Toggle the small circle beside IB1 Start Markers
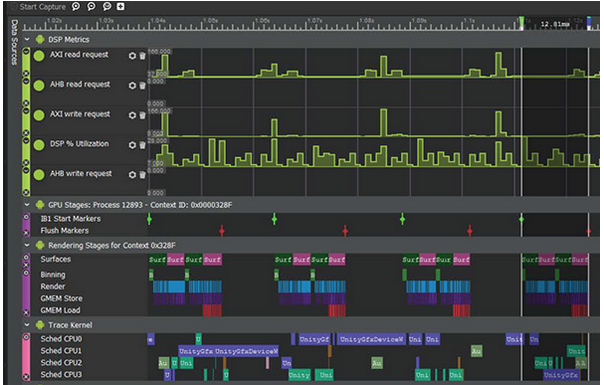Image resolution: width=604 pixels, height=385 pixels. point(26,217)
